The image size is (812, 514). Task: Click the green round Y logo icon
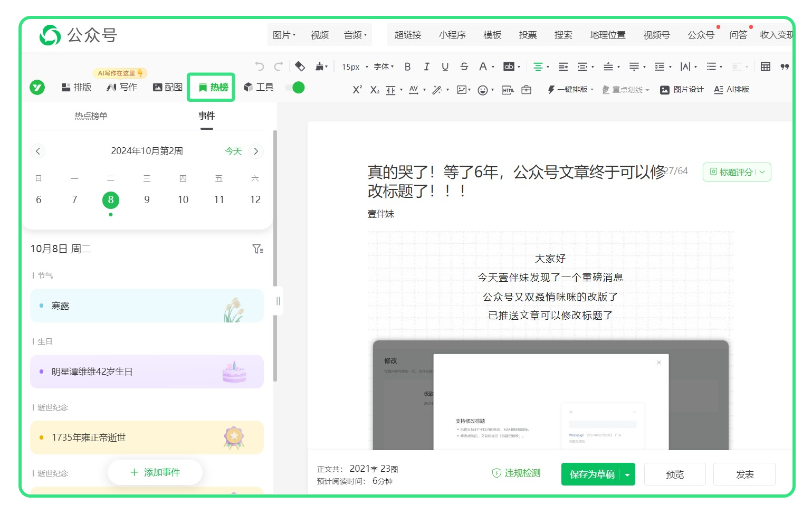pyautogui.click(x=37, y=87)
